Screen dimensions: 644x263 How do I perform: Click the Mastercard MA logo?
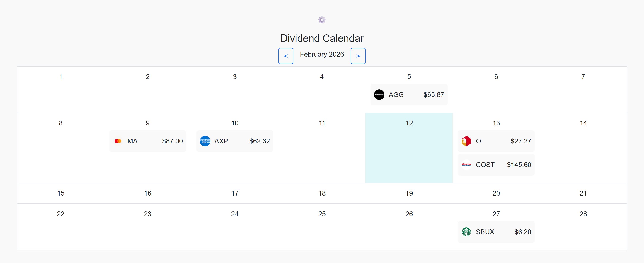click(118, 141)
